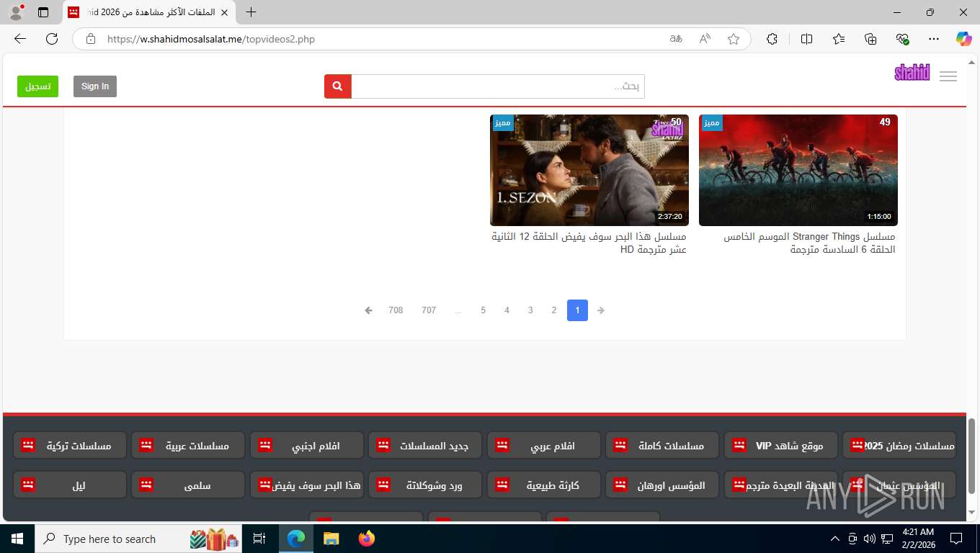Click the Sign In button

pyautogui.click(x=95, y=86)
